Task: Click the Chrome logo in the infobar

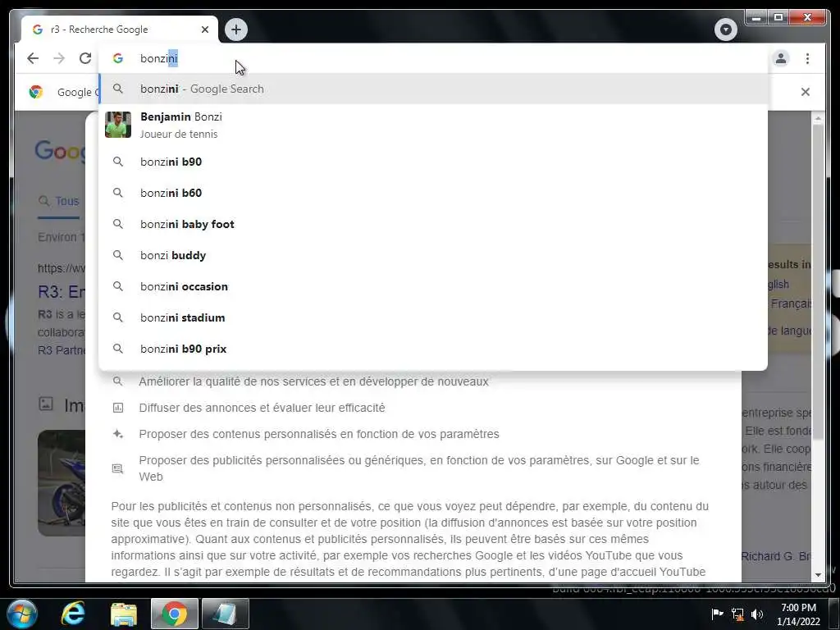Action: tap(36, 92)
